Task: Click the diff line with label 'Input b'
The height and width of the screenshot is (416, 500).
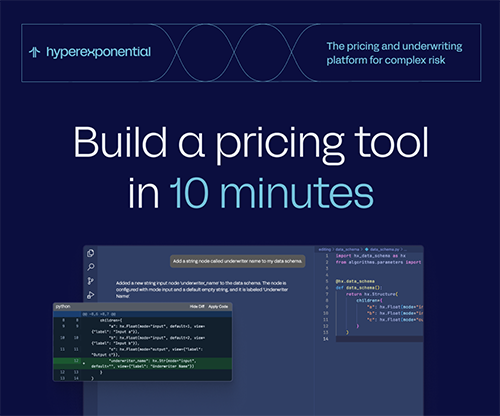Action: pos(148,340)
